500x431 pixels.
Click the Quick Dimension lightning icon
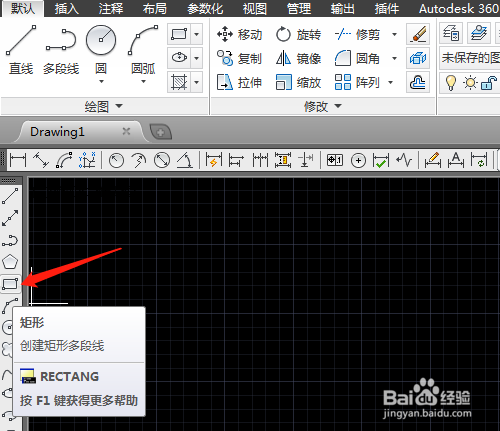pyautogui.click(x=214, y=160)
